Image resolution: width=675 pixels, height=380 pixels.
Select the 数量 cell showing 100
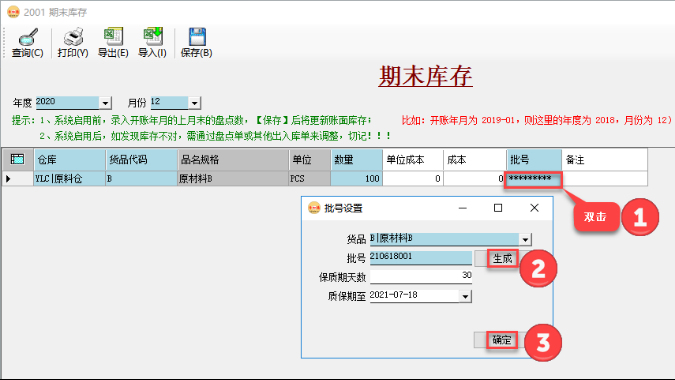pyautogui.click(x=356, y=179)
